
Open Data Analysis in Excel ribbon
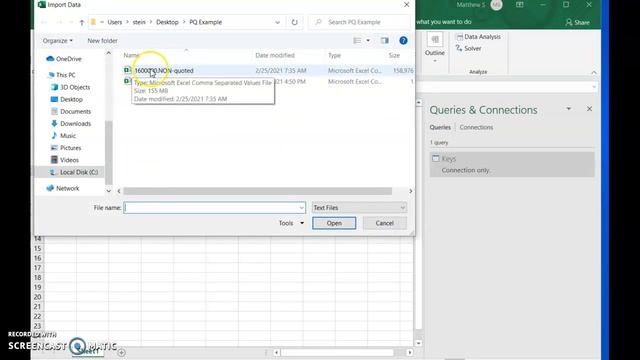478,37
